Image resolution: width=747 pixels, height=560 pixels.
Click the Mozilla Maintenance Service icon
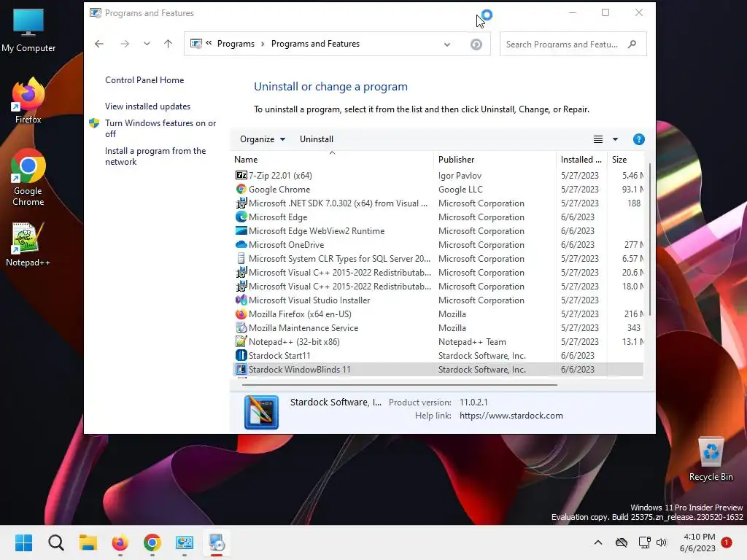241,327
